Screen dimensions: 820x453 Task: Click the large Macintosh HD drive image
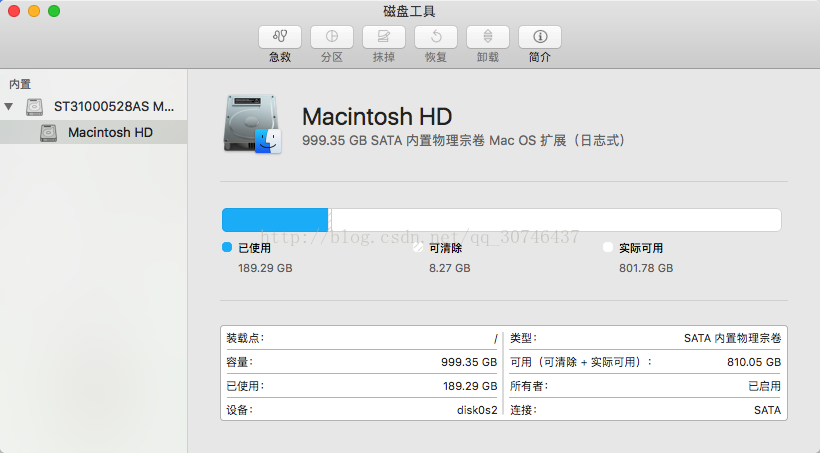253,123
